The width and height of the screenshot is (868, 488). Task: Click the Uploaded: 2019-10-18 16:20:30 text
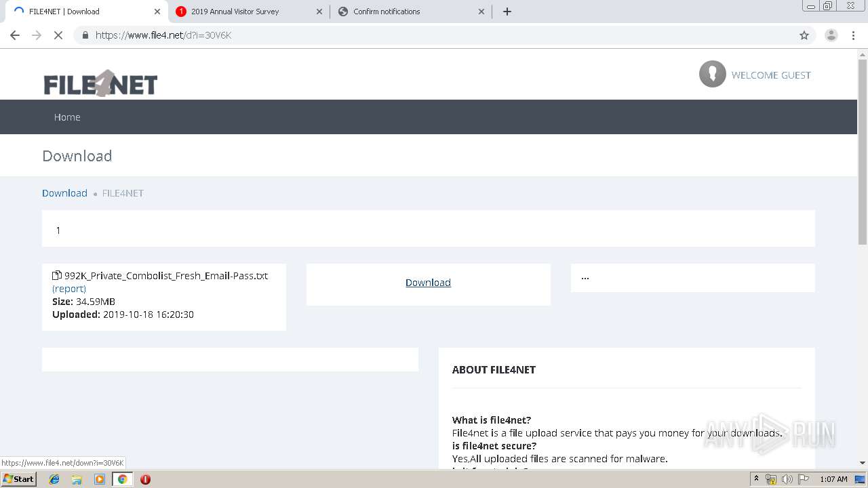tap(123, 314)
